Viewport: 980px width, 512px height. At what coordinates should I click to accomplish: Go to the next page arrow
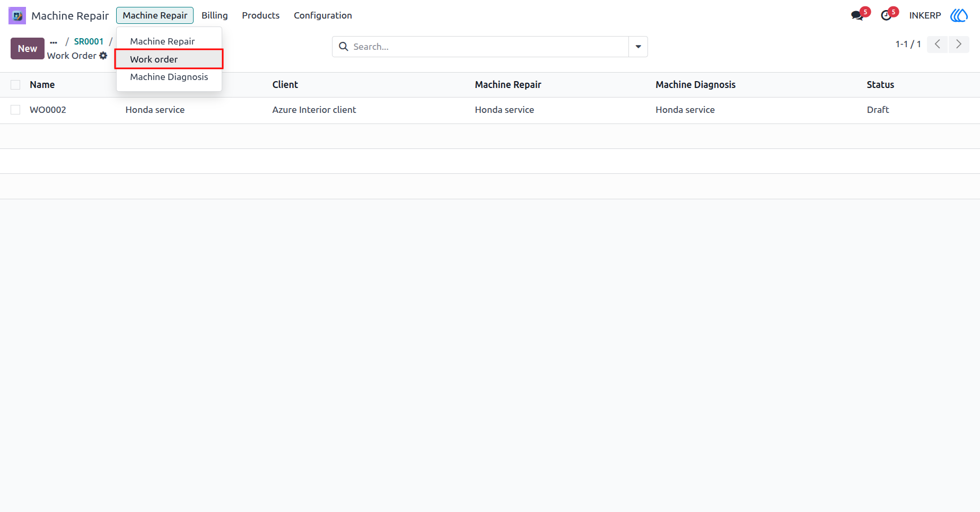959,45
